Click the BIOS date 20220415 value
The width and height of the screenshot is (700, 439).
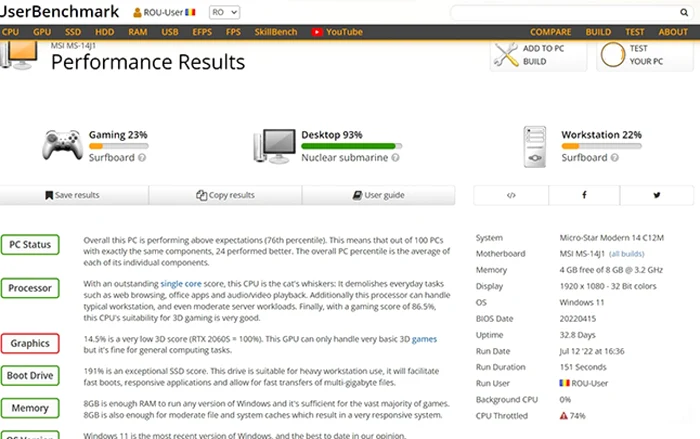[578, 319]
